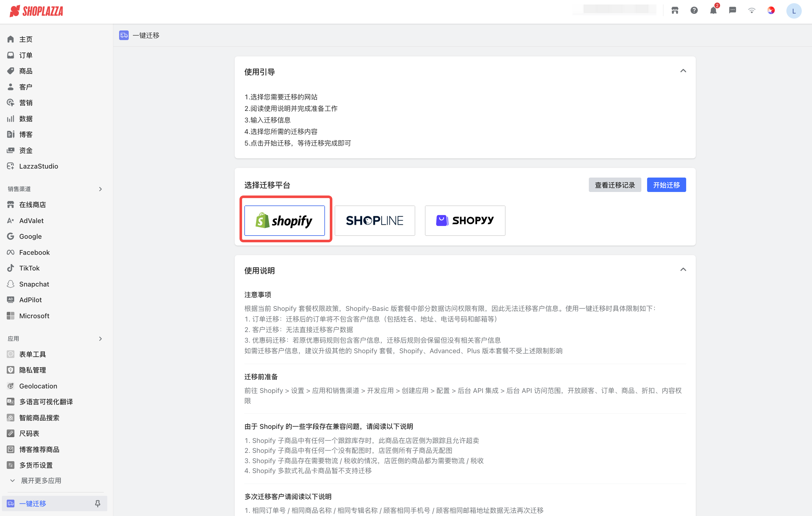Image resolution: width=812 pixels, height=516 pixels.
Task: Click the 选择迁移平台 title
Action: tap(267, 185)
